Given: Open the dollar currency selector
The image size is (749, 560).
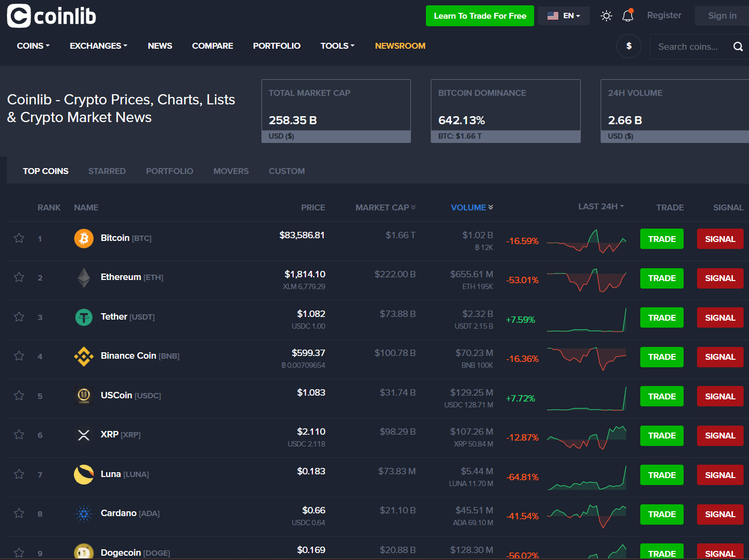Looking at the screenshot, I should [629, 46].
